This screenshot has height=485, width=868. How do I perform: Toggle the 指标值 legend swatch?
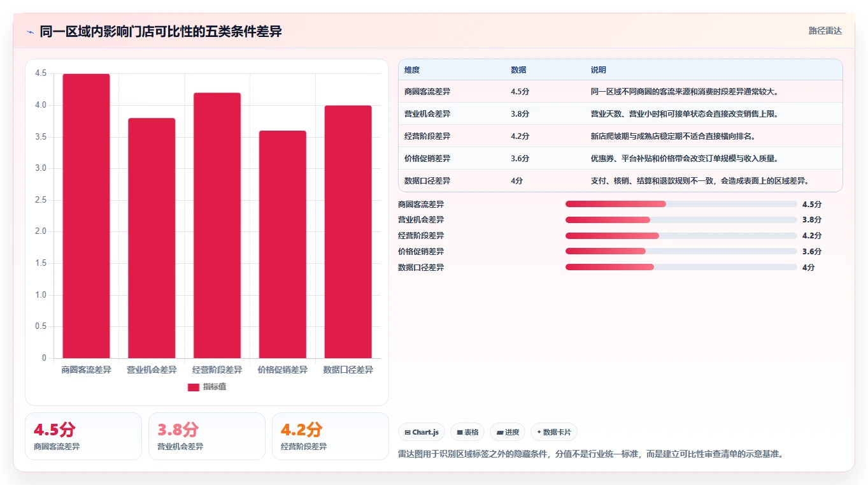pyautogui.click(x=194, y=387)
